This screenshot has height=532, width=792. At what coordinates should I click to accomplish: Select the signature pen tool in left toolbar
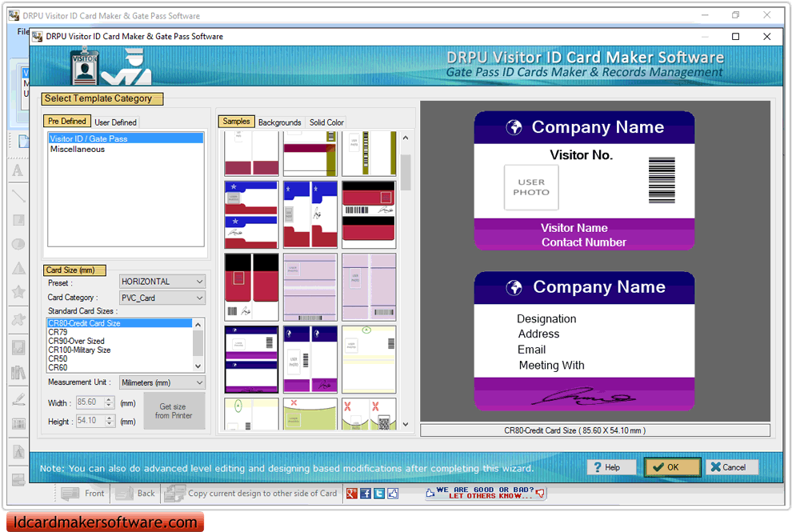click(x=18, y=398)
